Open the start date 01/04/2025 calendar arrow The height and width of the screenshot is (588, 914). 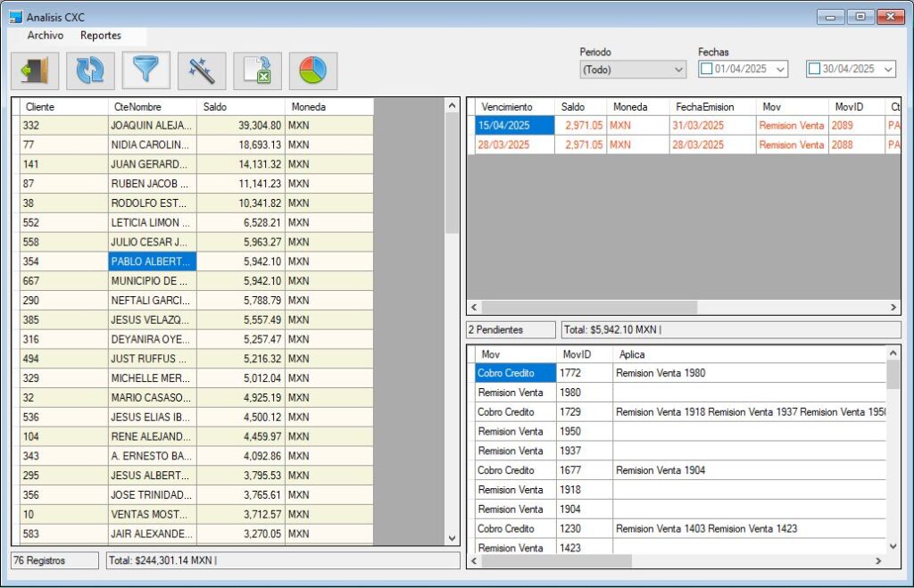[x=781, y=70]
